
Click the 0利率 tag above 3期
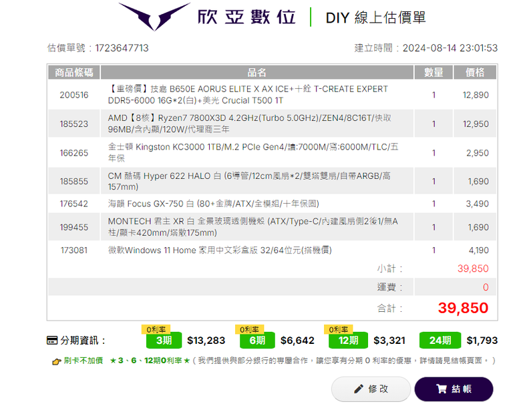click(x=156, y=329)
